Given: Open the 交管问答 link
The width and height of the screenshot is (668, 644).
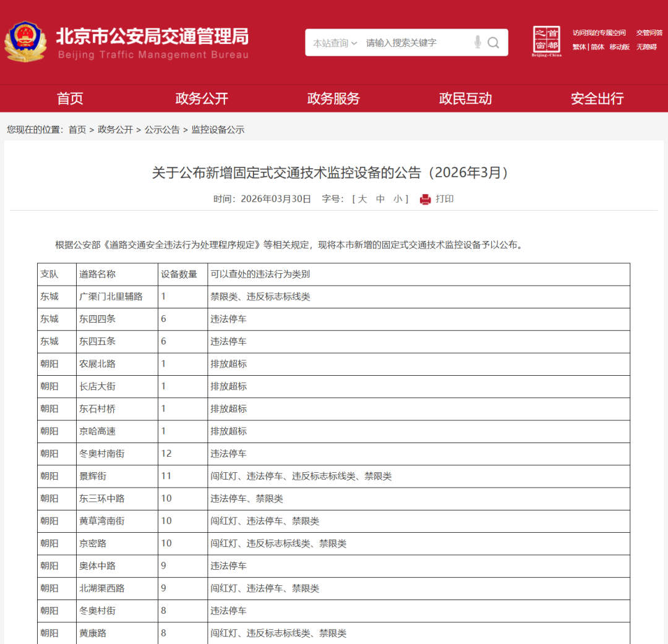Looking at the screenshot, I should (x=649, y=33).
